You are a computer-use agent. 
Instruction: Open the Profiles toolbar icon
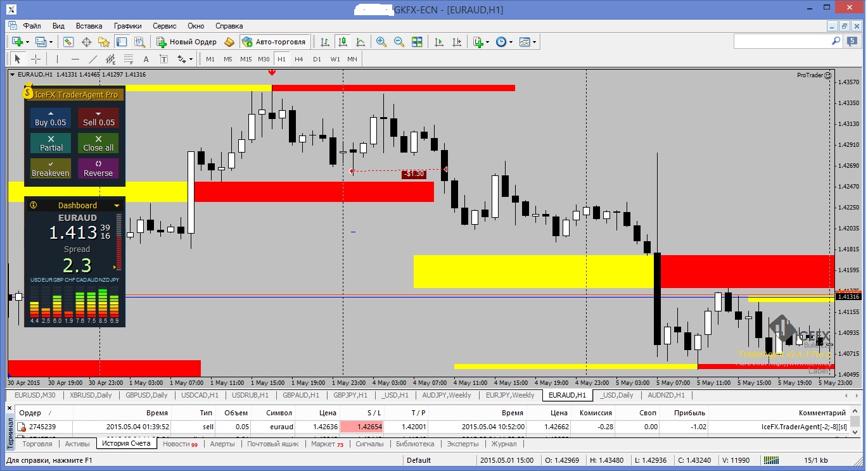41,42
